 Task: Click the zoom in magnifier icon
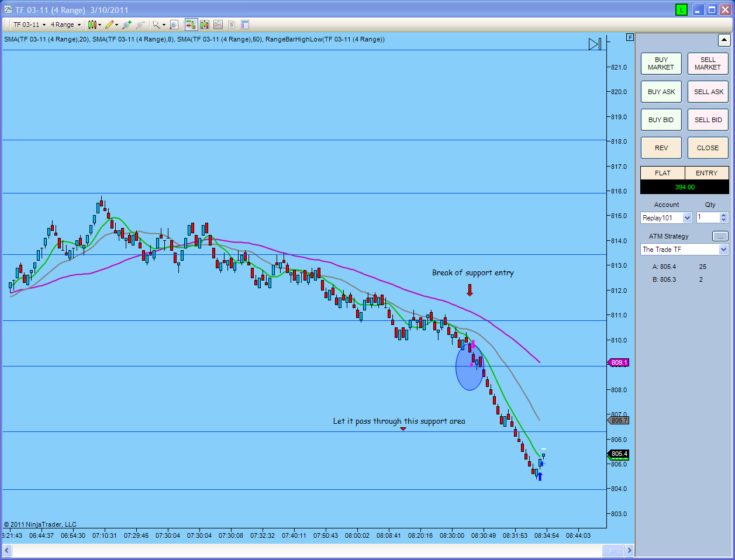pyautogui.click(x=126, y=25)
